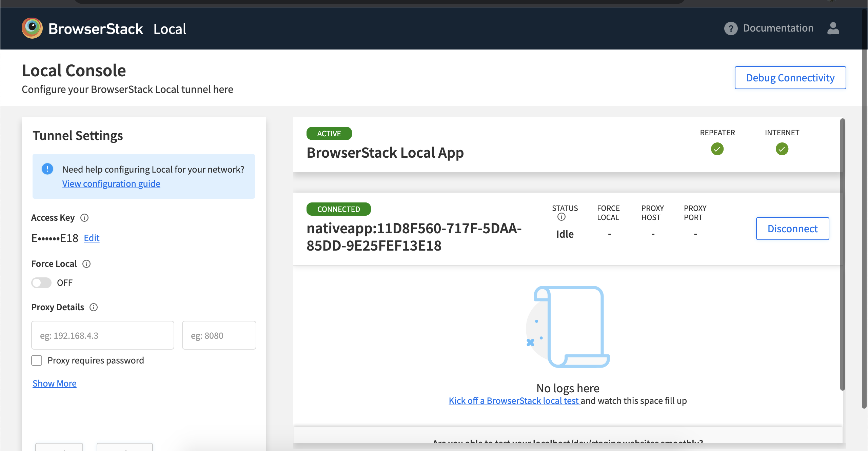Expand settings with Show More

[x=55, y=384]
